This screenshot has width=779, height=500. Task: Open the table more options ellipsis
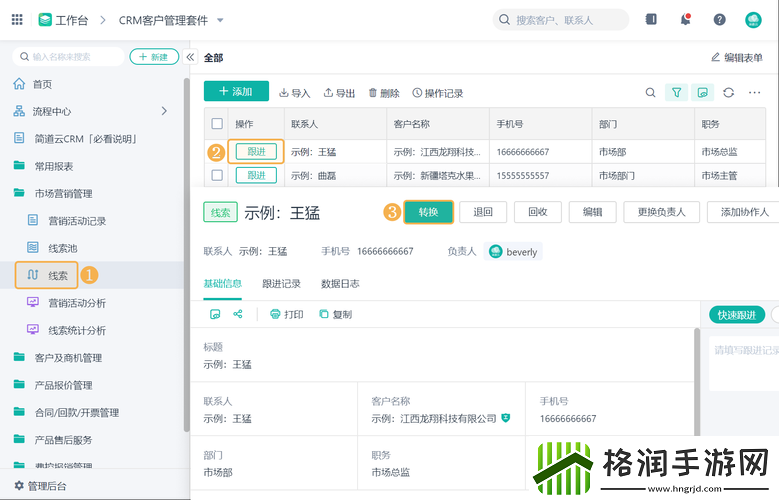pyautogui.click(x=754, y=92)
